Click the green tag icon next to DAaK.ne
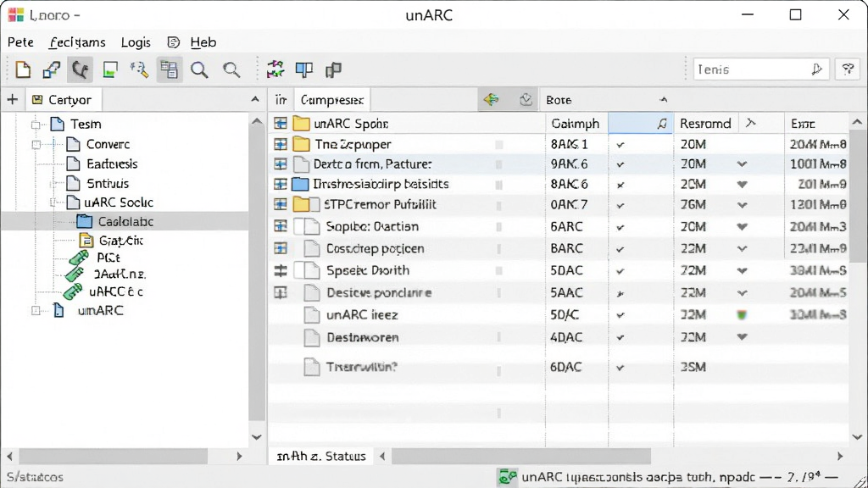The image size is (868, 488). coord(75,274)
